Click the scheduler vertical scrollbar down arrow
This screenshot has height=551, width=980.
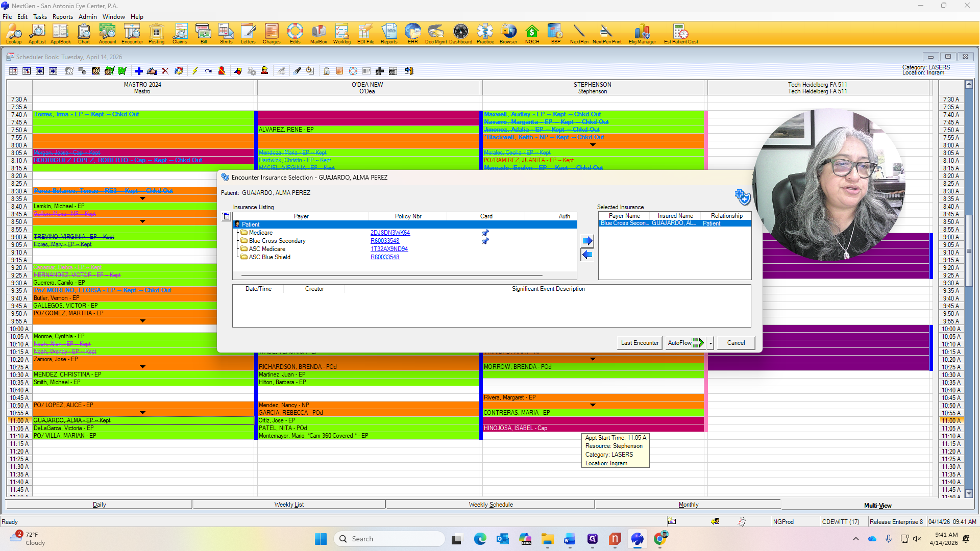(969, 494)
